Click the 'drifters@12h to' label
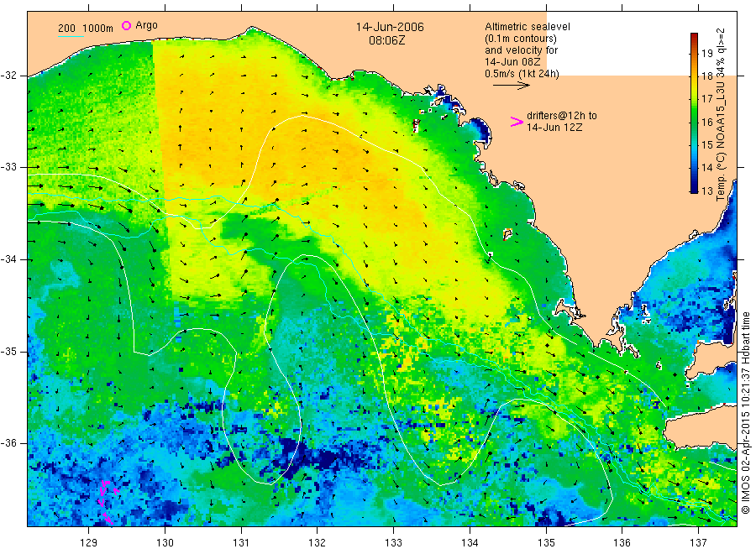 (x=562, y=116)
